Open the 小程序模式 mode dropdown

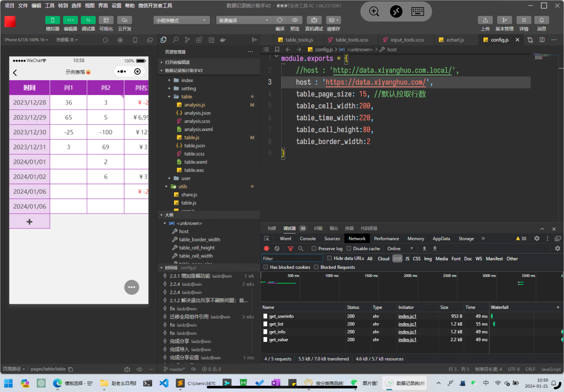181,20
